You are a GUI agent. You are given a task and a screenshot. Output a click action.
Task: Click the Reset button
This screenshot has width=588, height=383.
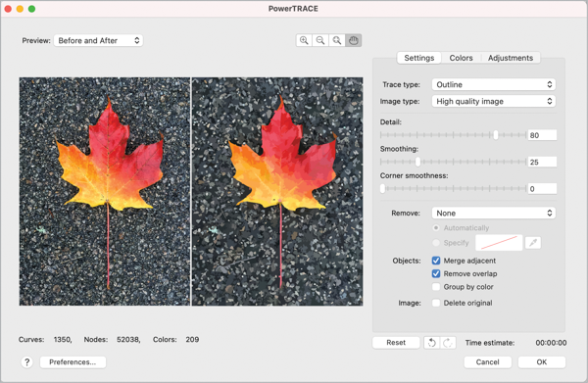396,343
